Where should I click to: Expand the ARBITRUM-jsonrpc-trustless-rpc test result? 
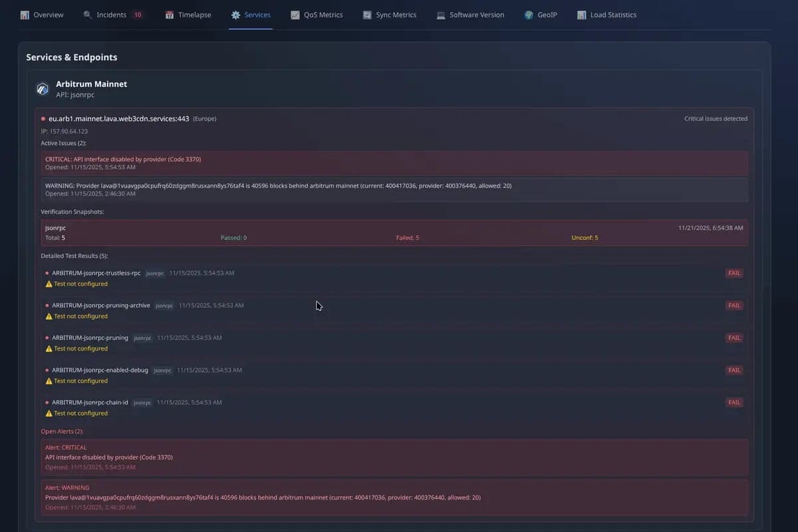[x=96, y=273]
